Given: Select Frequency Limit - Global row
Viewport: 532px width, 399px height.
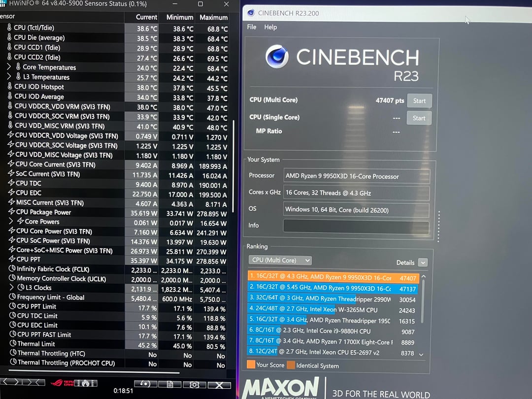Looking at the screenshot, I should click(x=117, y=298).
